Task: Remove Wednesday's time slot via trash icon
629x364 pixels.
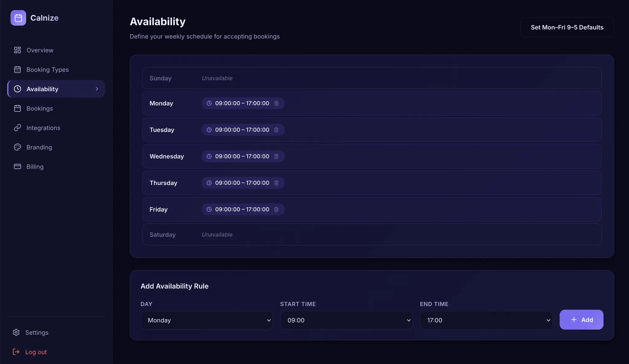Action: pyautogui.click(x=276, y=156)
